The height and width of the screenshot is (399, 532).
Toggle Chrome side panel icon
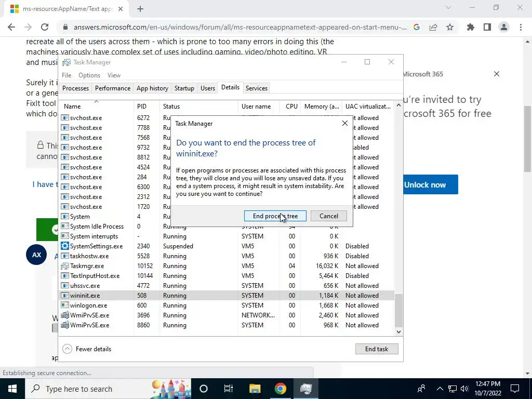tap(487, 27)
